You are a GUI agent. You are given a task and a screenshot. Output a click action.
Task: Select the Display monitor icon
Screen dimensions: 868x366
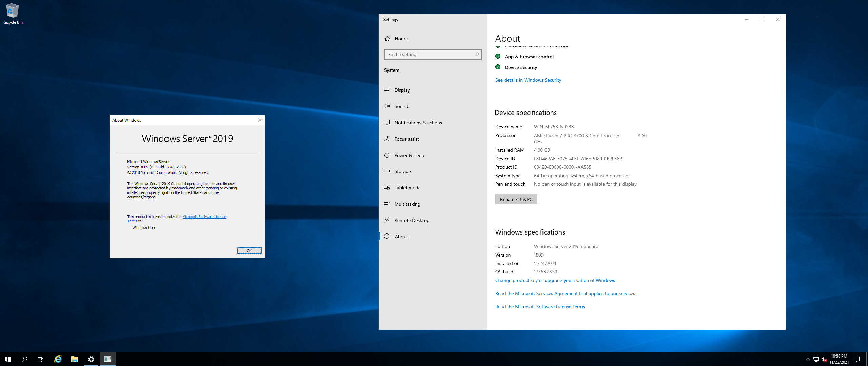(x=387, y=90)
